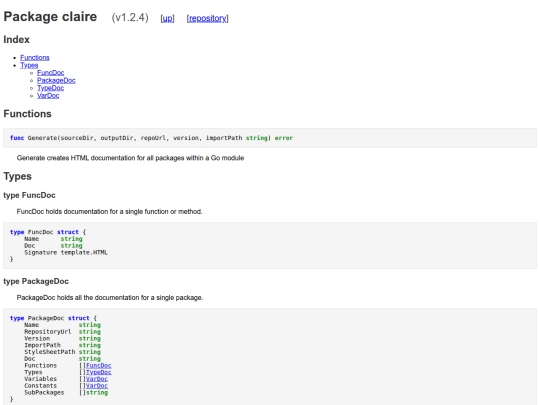Viewport: 540px width, 405px height.
Task: Click the Version field in PackageDoc
Action: pyautogui.click(x=62, y=339)
